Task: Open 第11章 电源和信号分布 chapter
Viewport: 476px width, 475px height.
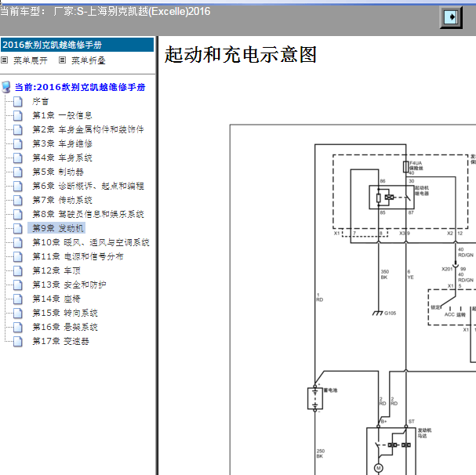Action: pos(78,256)
